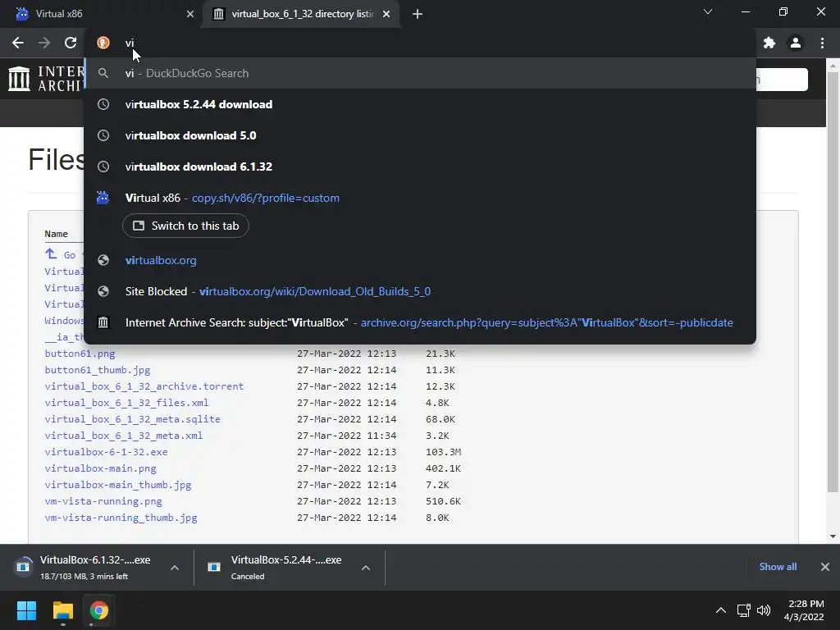The image size is (840, 630).
Task: Select the virtual_box_6_1_32 directory listing tab
Action: (301, 14)
